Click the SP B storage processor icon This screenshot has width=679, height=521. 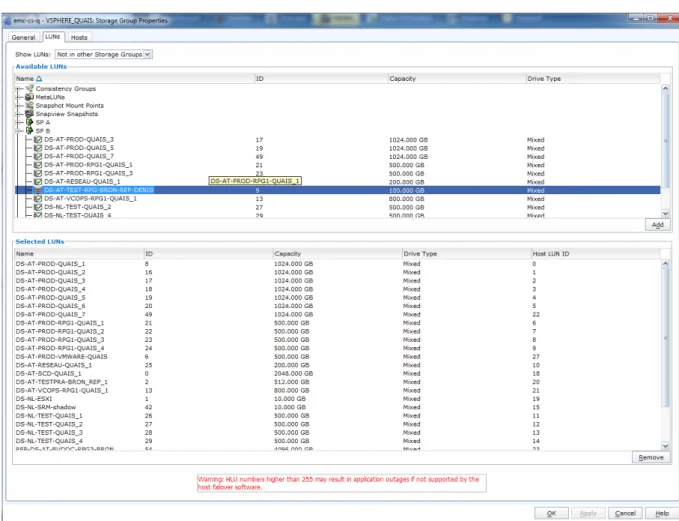[29, 131]
